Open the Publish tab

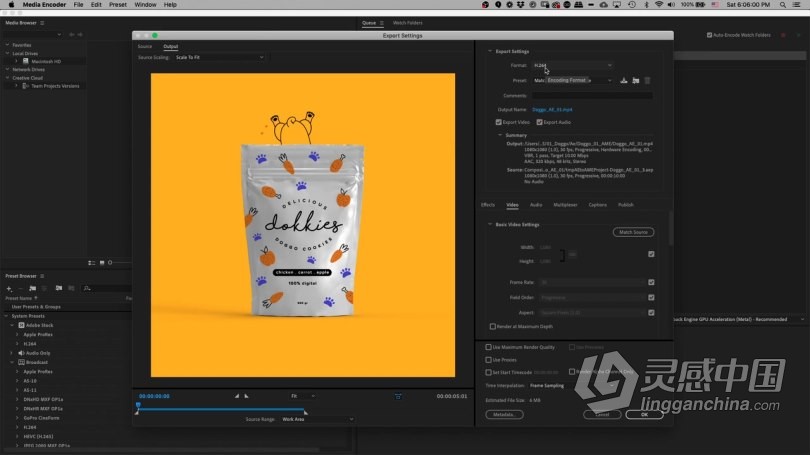(626, 205)
